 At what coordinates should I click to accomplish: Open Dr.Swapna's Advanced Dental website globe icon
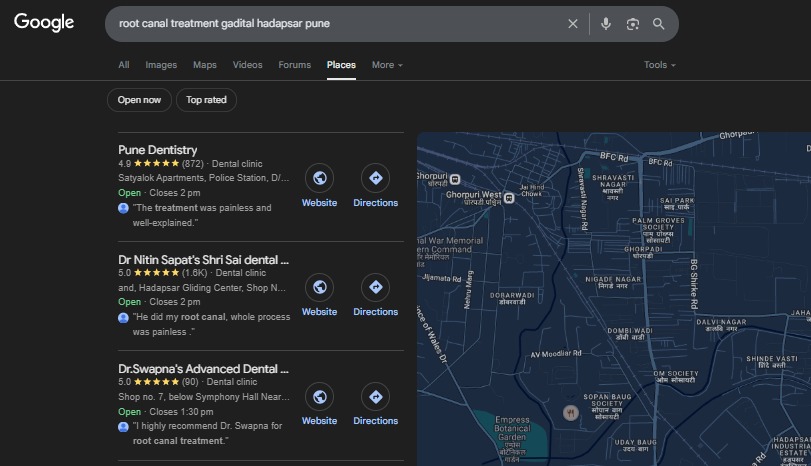pos(320,397)
